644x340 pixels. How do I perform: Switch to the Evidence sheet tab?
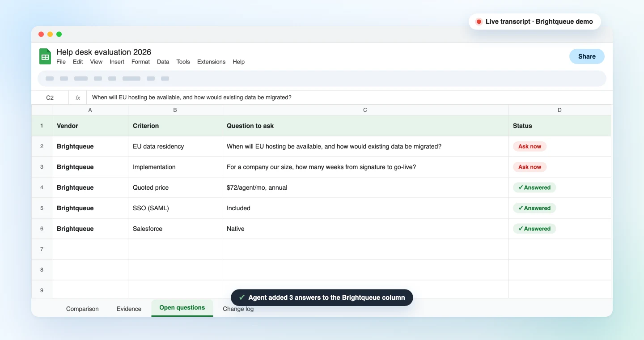[129, 309]
